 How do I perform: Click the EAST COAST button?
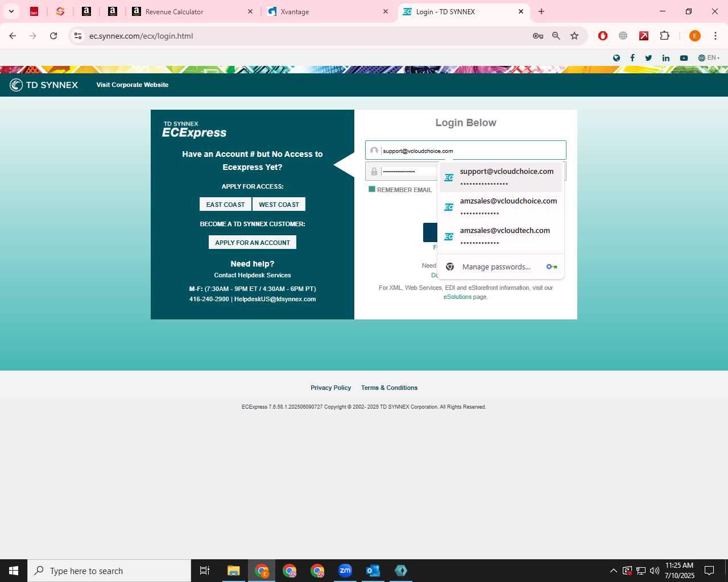tap(225, 205)
